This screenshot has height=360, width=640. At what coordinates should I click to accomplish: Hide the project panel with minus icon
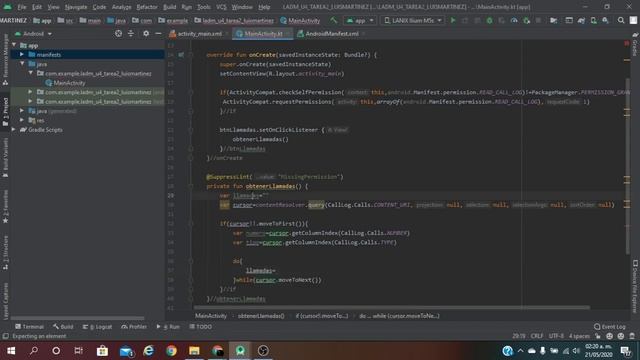(158, 33)
